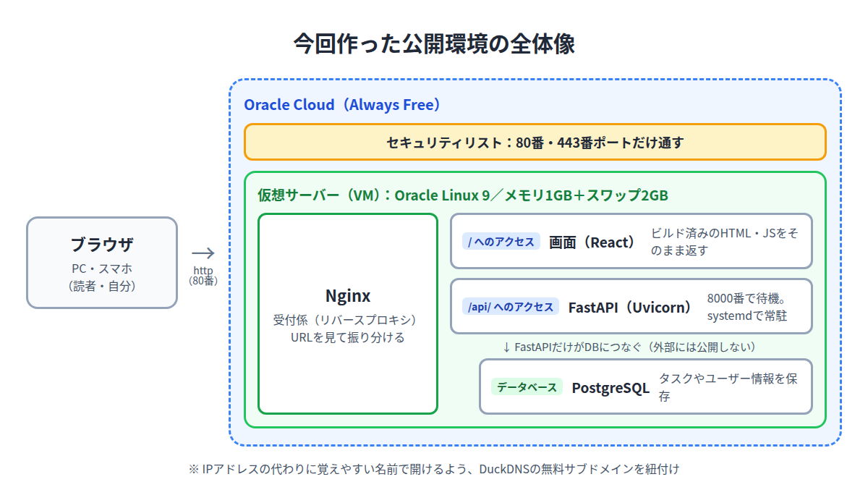
Task: Select the Nginx heading
Action: point(348,296)
